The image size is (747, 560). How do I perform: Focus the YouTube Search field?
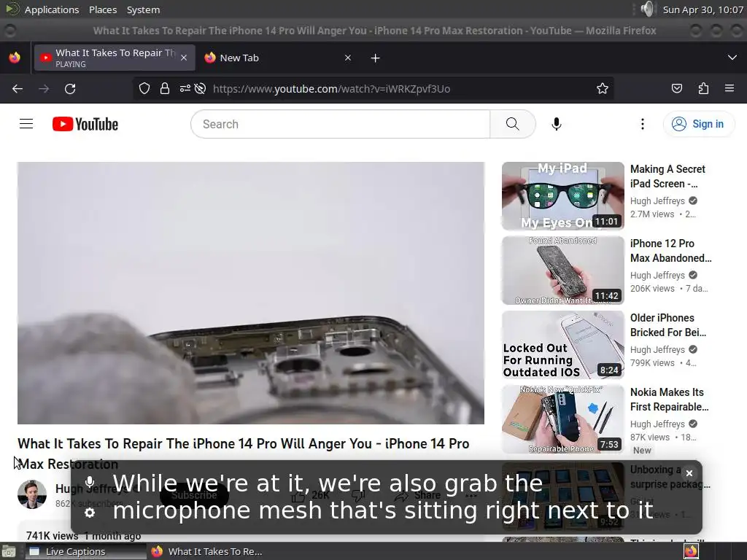341,124
